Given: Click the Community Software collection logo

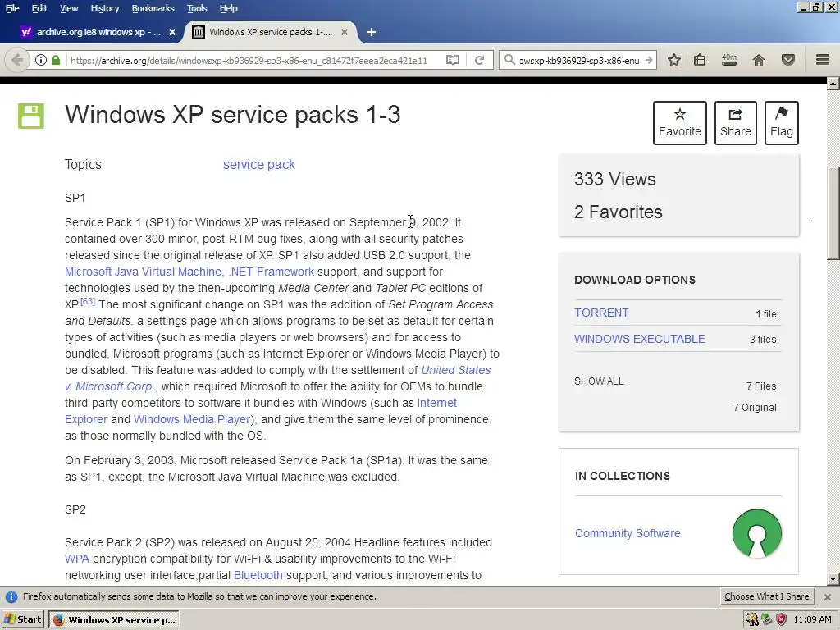Looking at the screenshot, I should [757, 533].
